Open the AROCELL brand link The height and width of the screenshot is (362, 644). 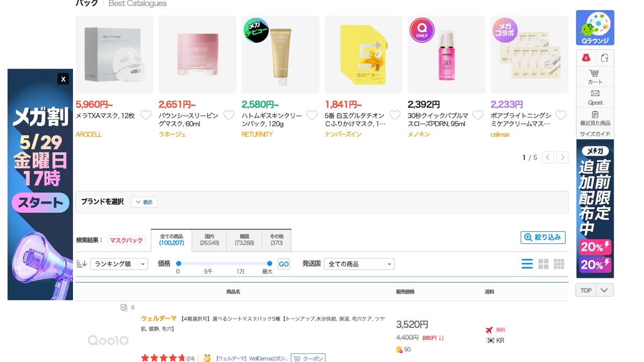(89, 135)
